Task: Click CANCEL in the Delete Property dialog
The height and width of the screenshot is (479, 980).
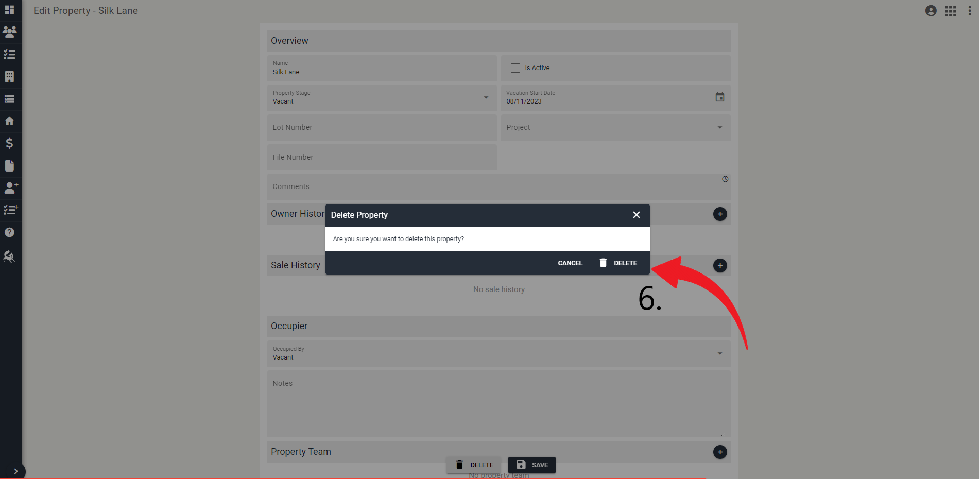Action: [x=570, y=263]
